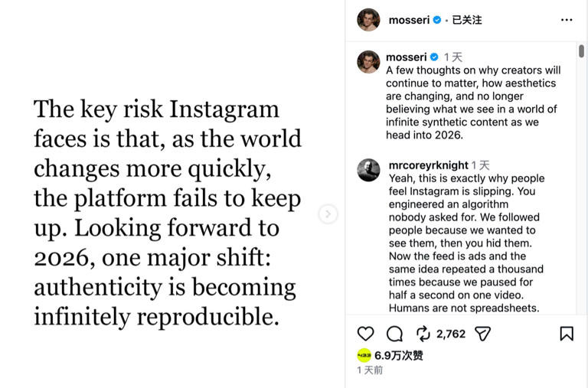The height and width of the screenshot is (388, 588).
Task: Open mrcoreyrknight profile avatar
Action: click(x=368, y=170)
